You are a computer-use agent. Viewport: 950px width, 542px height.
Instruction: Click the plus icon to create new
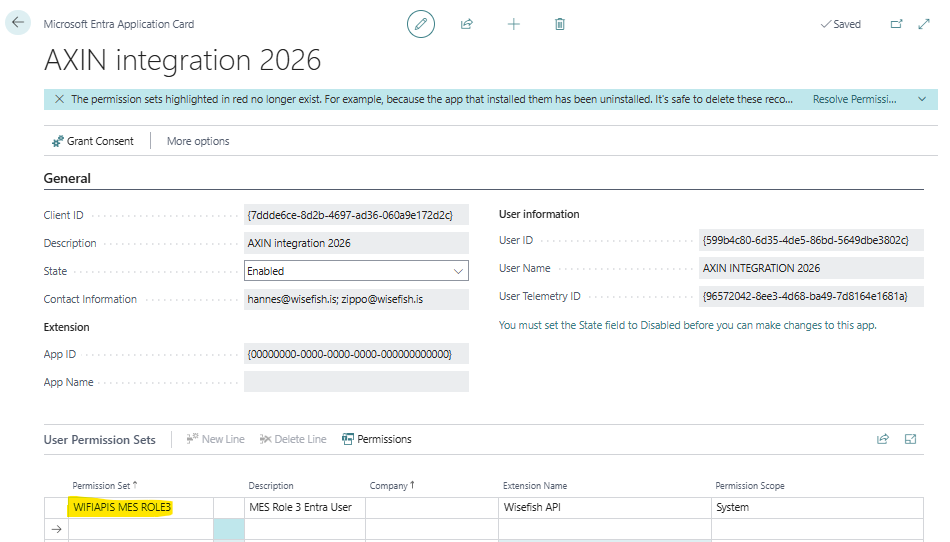pos(513,24)
